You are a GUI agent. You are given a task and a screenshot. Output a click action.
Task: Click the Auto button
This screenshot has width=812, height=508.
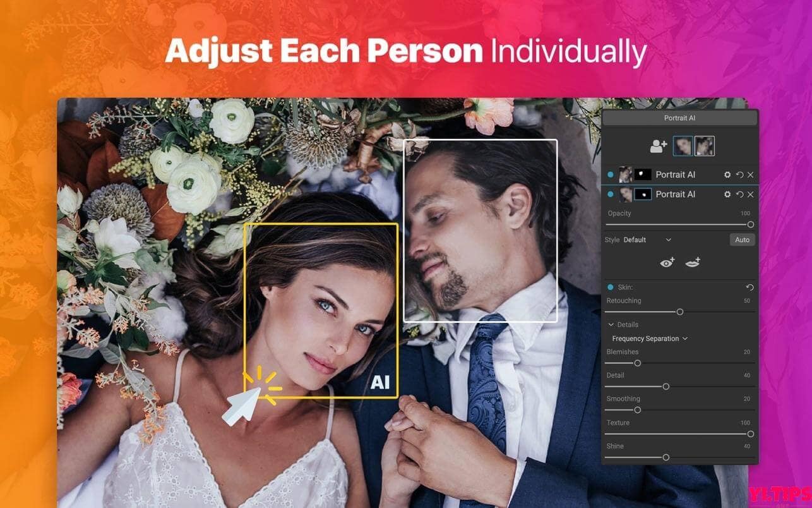743,240
